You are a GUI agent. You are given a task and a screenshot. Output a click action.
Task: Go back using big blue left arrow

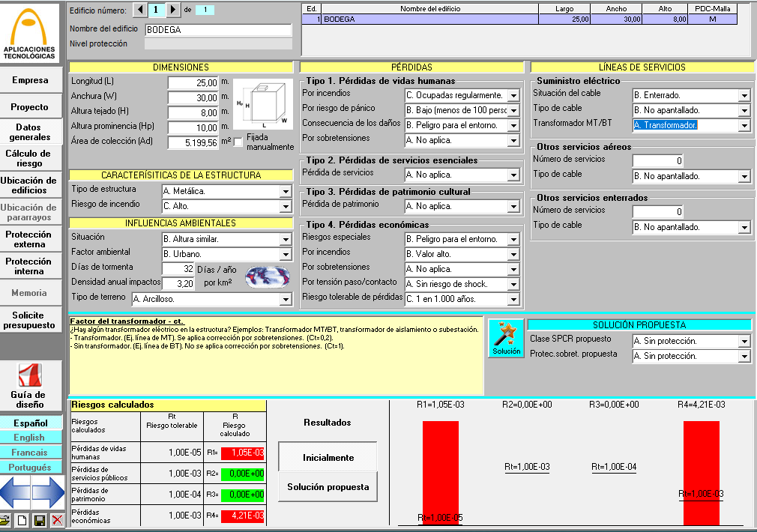(15, 492)
